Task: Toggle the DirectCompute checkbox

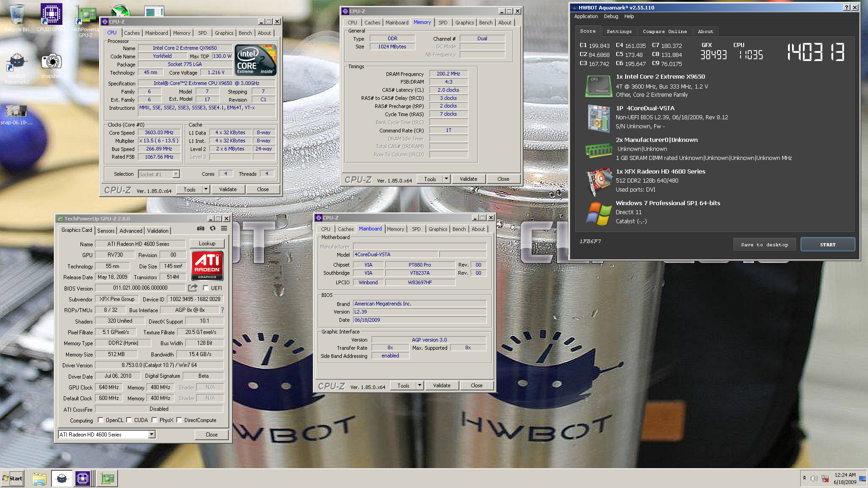Action: pyautogui.click(x=179, y=420)
